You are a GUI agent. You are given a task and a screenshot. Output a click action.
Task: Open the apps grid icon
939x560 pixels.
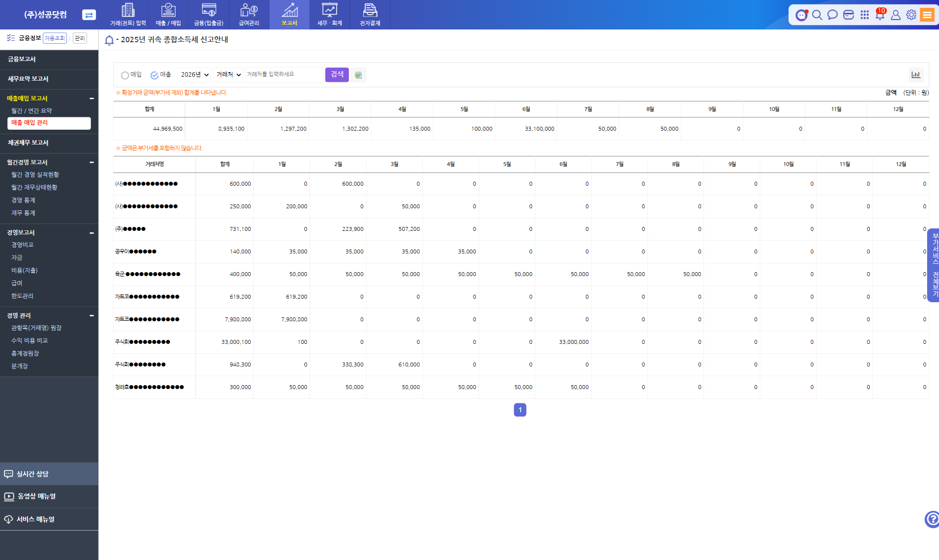point(864,15)
